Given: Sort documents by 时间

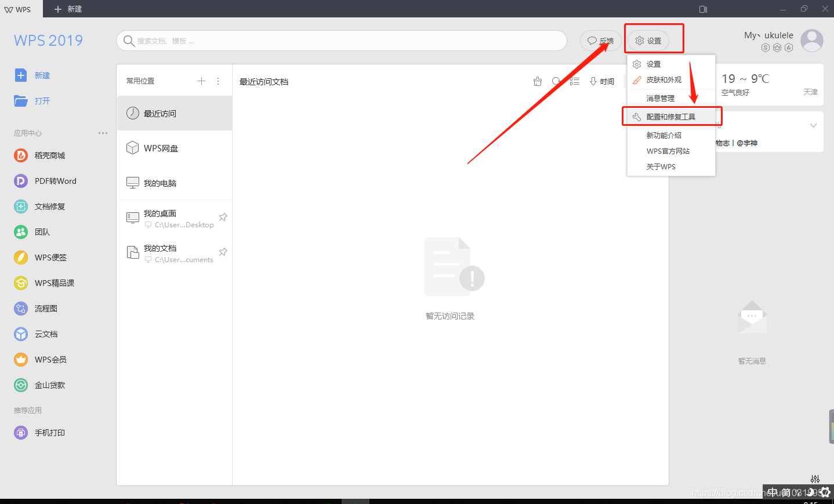Looking at the screenshot, I should (602, 81).
